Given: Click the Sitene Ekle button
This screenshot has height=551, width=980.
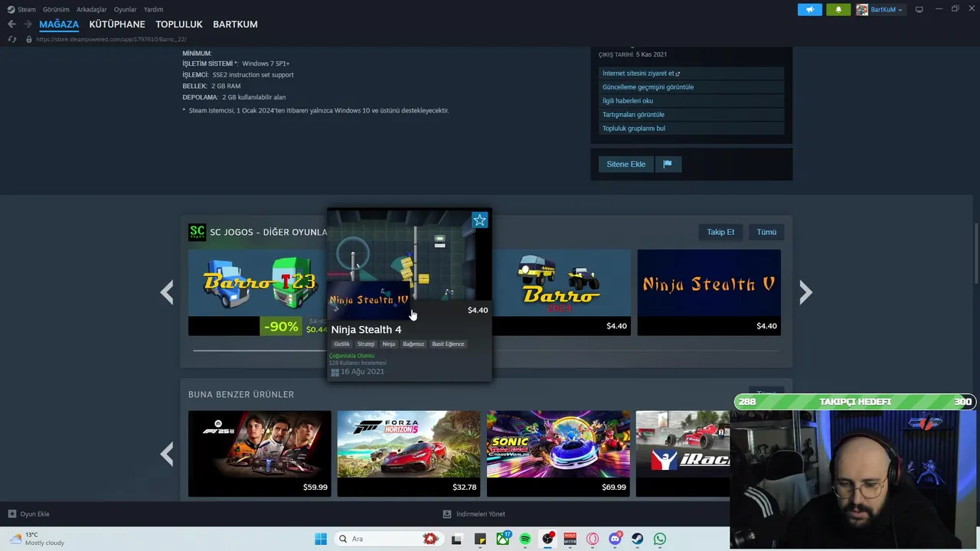Looking at the screenshot, I should (x=626, y=164).
